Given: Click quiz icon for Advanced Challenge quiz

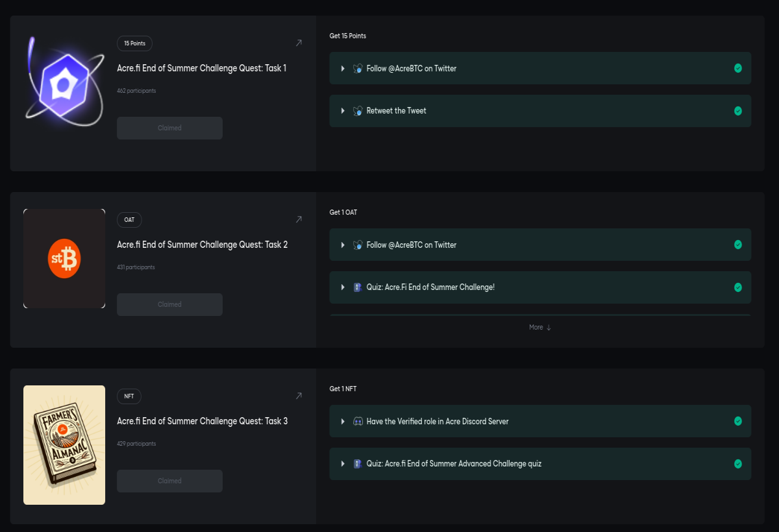Looking at the screenshot, I should (357, 464).
